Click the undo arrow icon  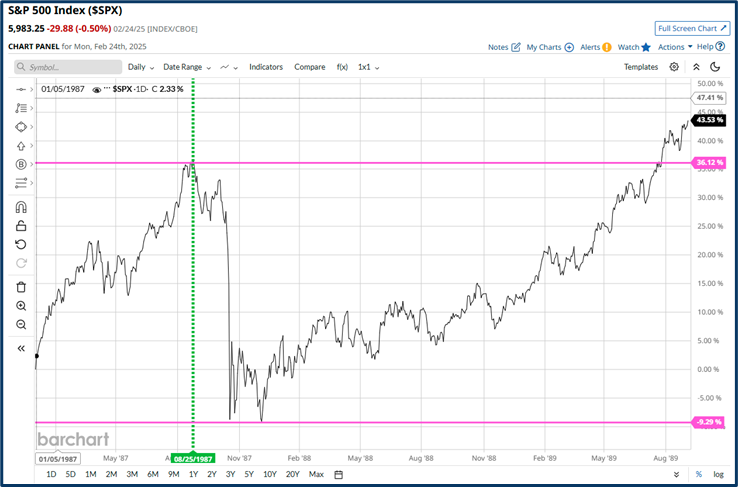pyautogui.click(x=21, y=244)
